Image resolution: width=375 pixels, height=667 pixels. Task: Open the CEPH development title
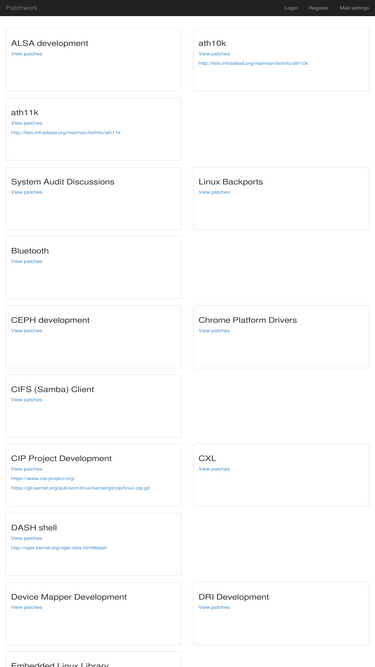click(50, 320)
